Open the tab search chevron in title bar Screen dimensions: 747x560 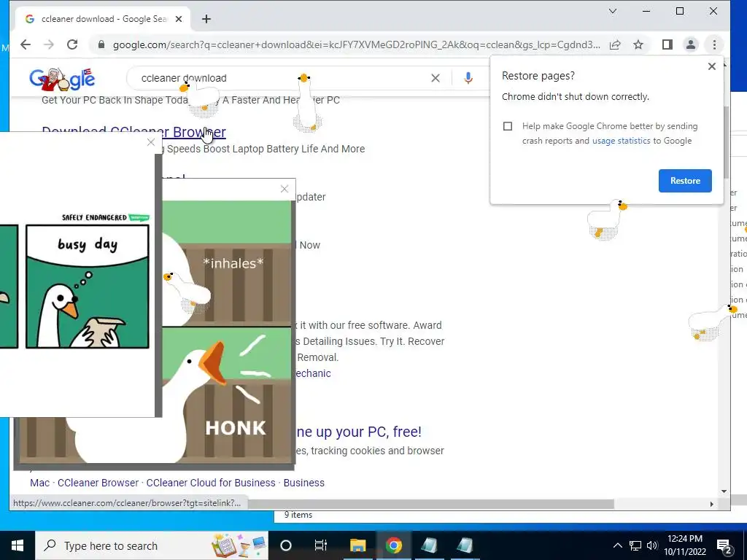point(613,11)
